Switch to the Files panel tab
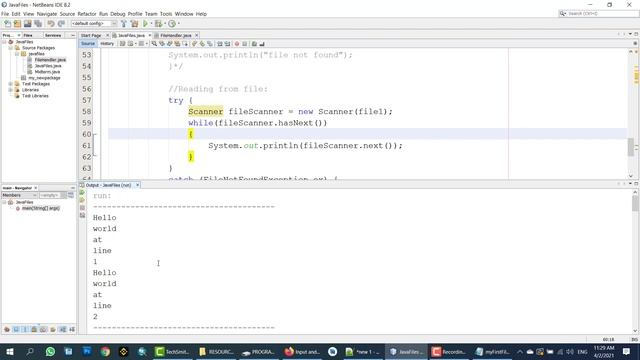This screenshot has height=360, width=640. click(x=28, y=36)
